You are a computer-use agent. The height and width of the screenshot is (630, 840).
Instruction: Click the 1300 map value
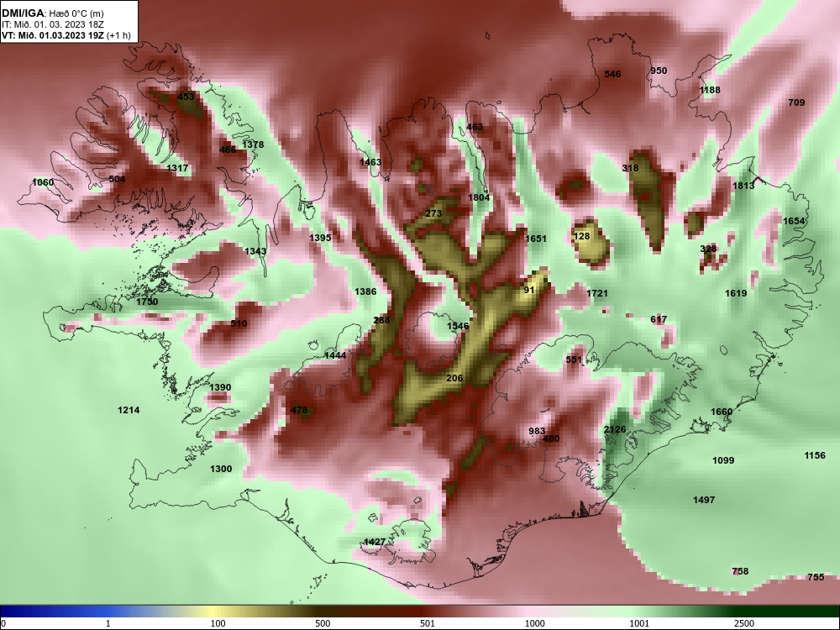point(221,470)
